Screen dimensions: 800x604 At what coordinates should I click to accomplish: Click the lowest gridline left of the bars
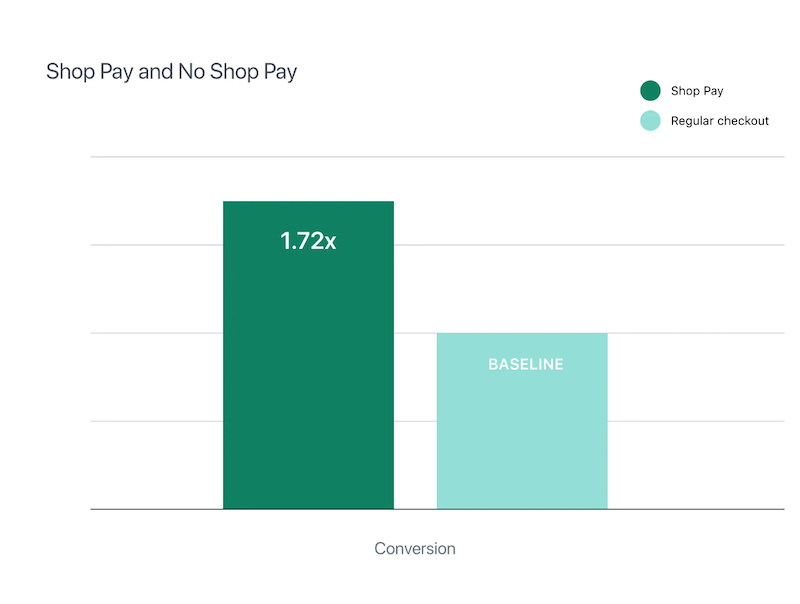coord(157,421)
